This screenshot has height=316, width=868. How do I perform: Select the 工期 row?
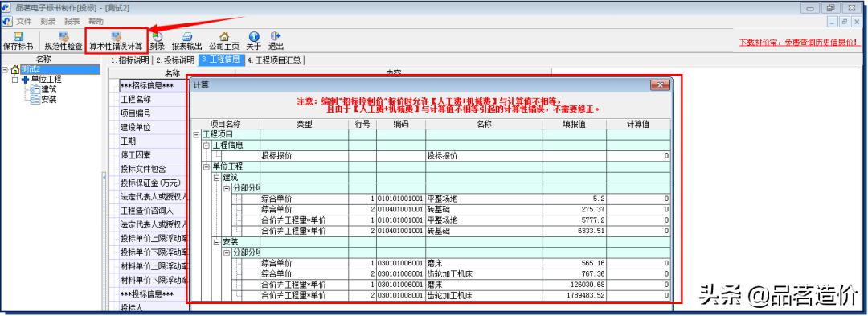click(x=153, y=141)
